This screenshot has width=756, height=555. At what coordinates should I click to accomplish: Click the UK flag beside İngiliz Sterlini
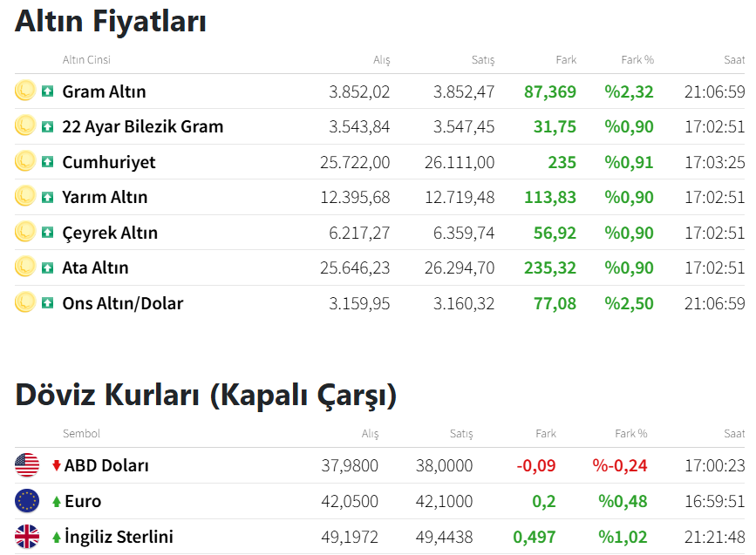tap(27, 537)
